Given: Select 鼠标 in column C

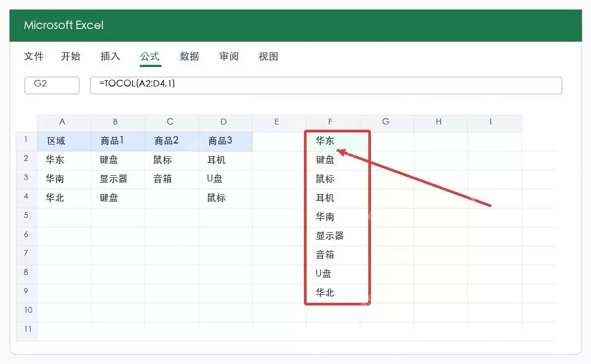Looking at the screenshot, I should [x=171, y=160].
